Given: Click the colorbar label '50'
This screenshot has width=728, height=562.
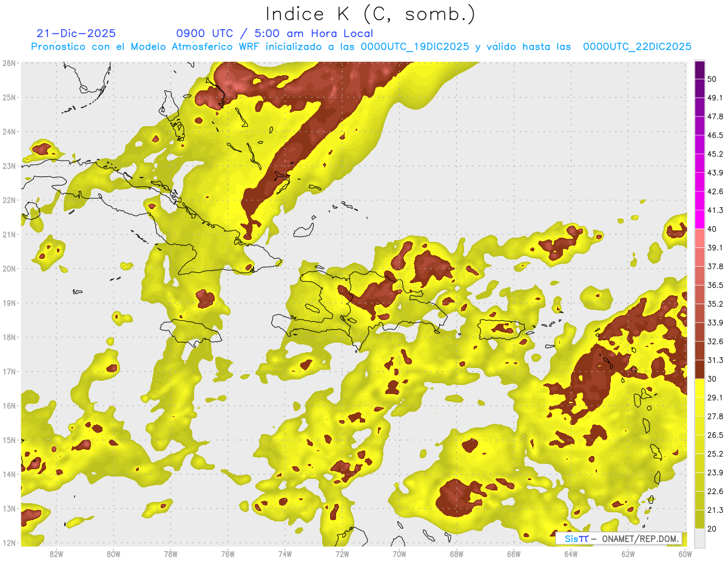Looking at the screenshot, I should [712, 79].
